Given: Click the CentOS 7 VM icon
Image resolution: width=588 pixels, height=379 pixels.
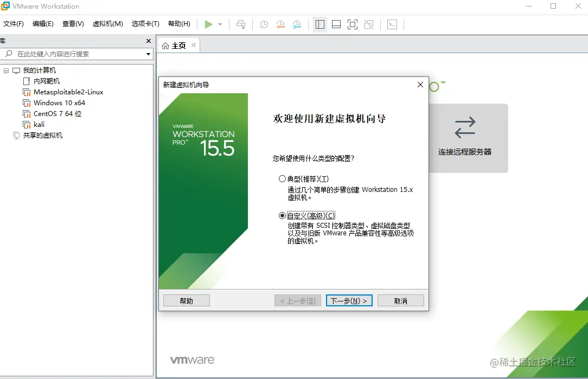Looking at the screenshot, I should (x=27, y=114).
